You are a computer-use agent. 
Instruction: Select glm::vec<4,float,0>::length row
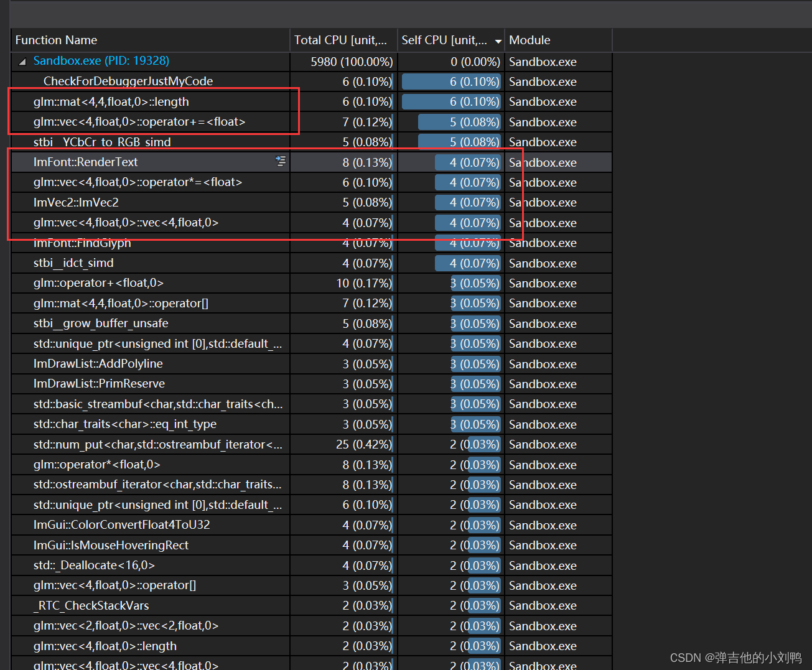pos(311,646)
